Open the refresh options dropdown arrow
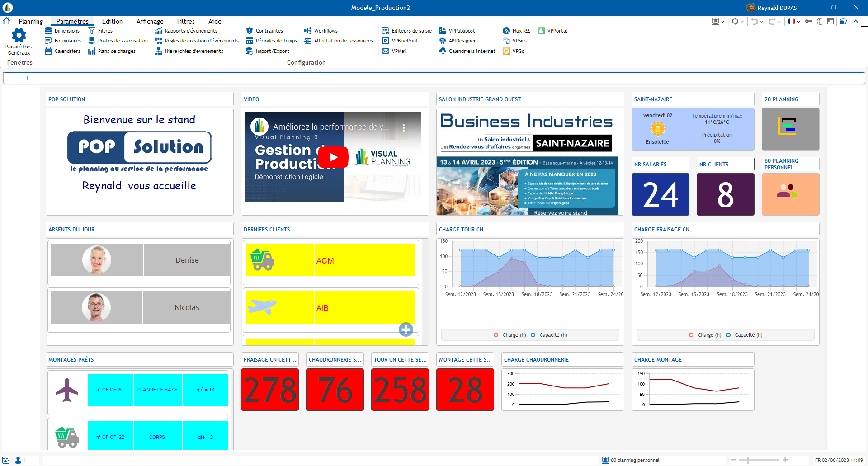The height and width of the screenshot is (466, 868). point(742,22)
